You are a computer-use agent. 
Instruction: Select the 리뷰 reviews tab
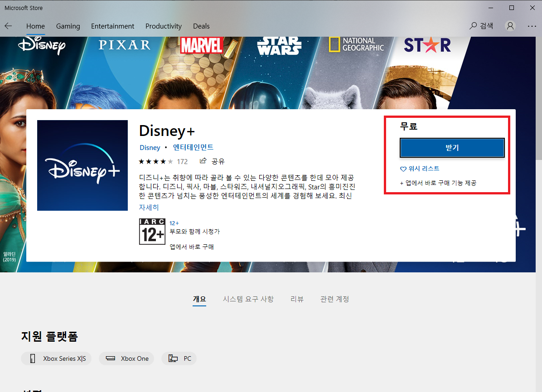coord(297,299)
